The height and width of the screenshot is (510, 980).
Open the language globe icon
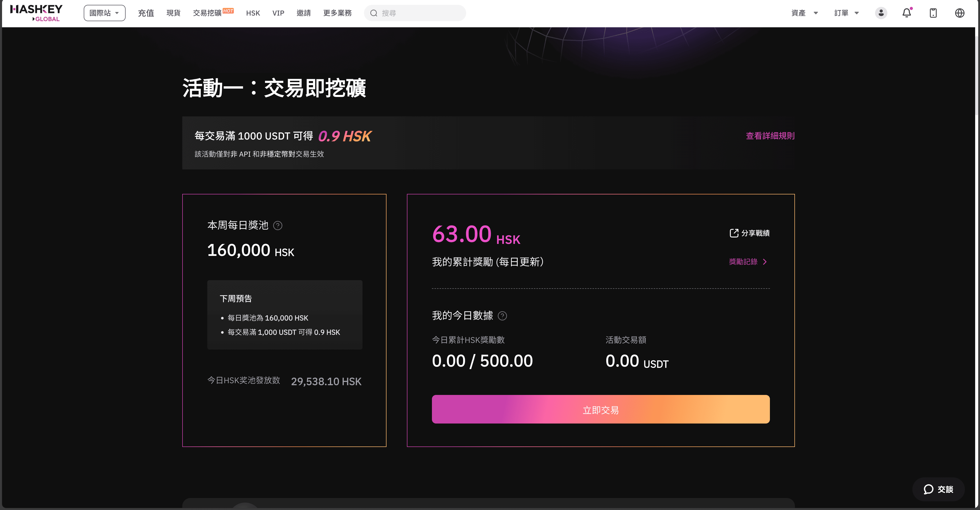(x=960, y=13)
